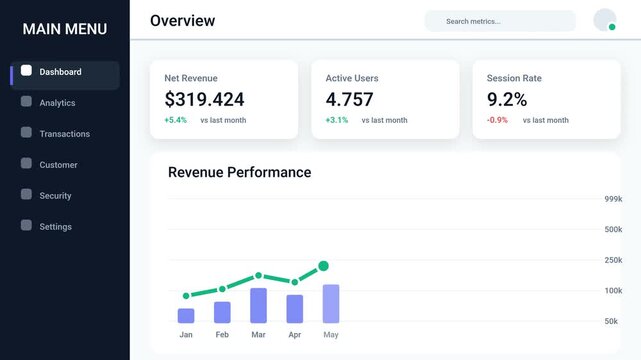The image size is (641, 360).
Task: Click the Settings sidebar icon
Action: point(26,225)
